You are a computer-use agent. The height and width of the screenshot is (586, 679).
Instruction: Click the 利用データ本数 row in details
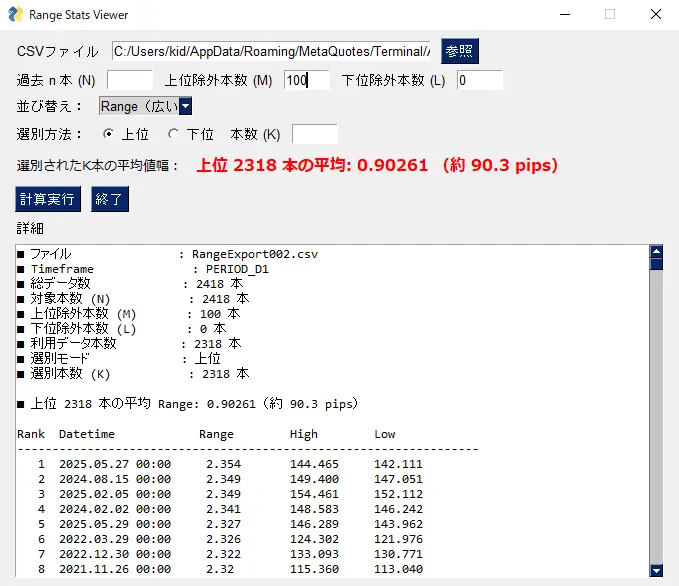(129, 344)
